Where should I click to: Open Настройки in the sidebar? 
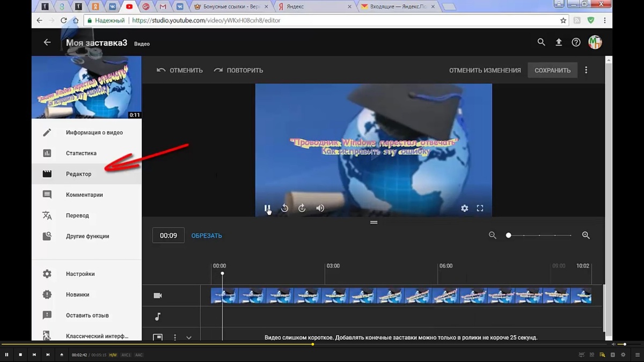coord(86,274)
